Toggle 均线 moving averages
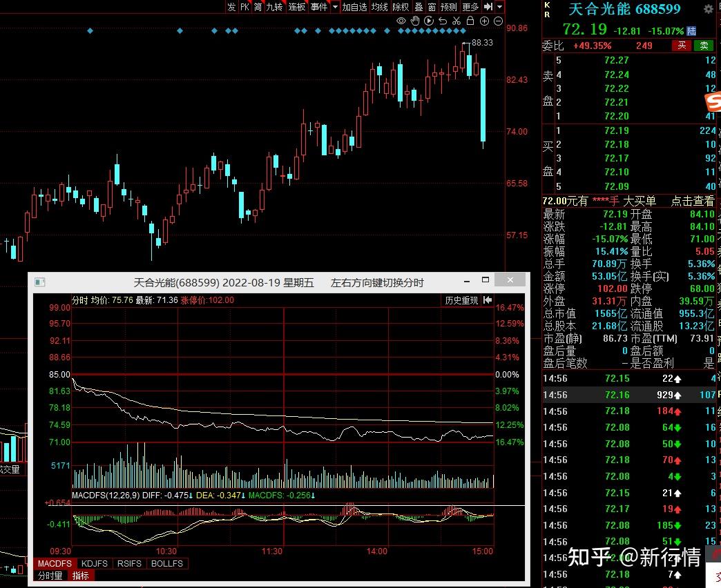Viewport: 721px width, 588px height. (x=380, y=7)
